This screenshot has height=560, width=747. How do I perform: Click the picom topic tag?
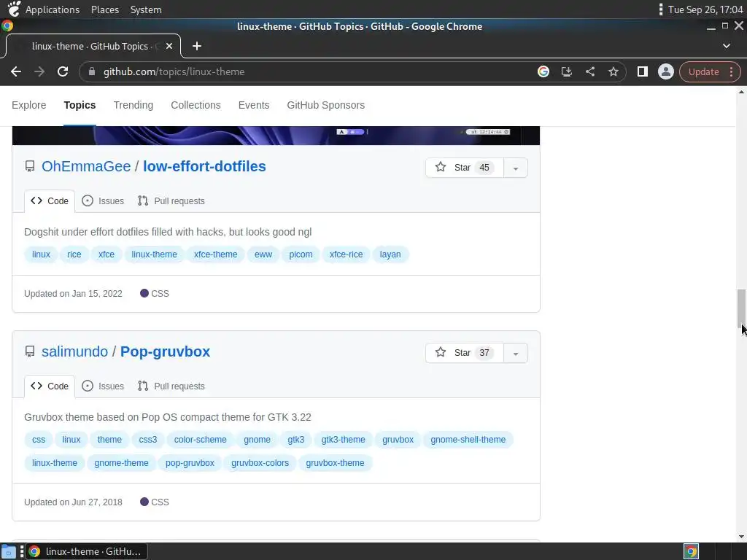pyautogui.click(x=301, y=254)
